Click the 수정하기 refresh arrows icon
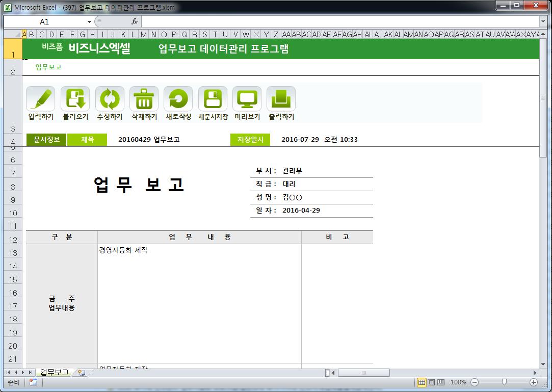This screenshot has height=392, width=552. tap(110, 99)
